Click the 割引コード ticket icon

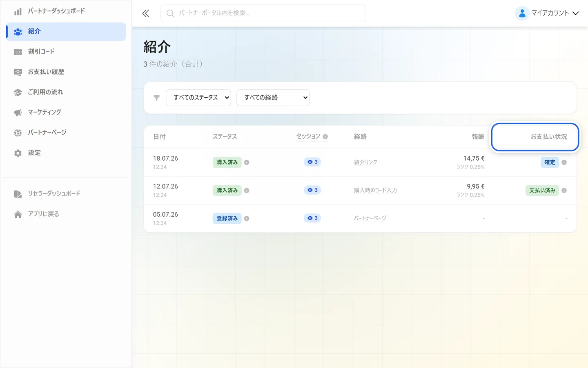point(18,52)
